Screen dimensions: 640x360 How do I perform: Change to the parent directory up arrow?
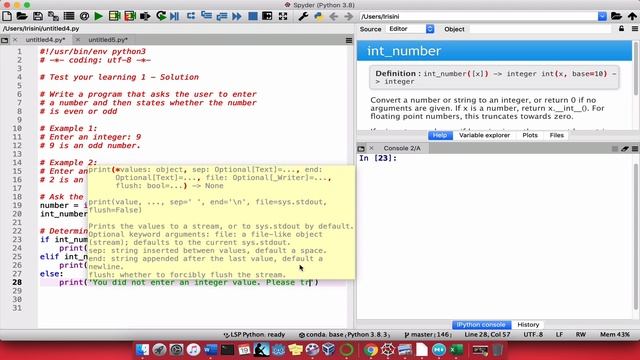click(x=632, y=16)
